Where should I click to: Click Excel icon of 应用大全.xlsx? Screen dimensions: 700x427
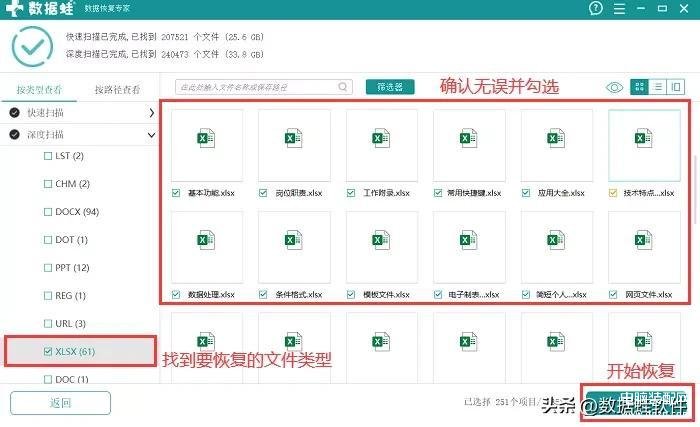point(556,138)
